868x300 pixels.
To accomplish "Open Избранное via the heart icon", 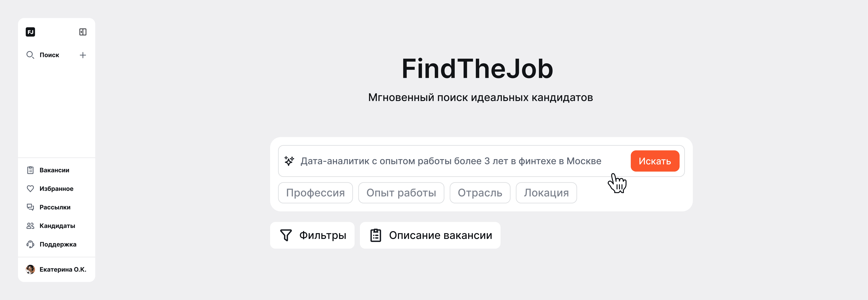I will point(30,188).
